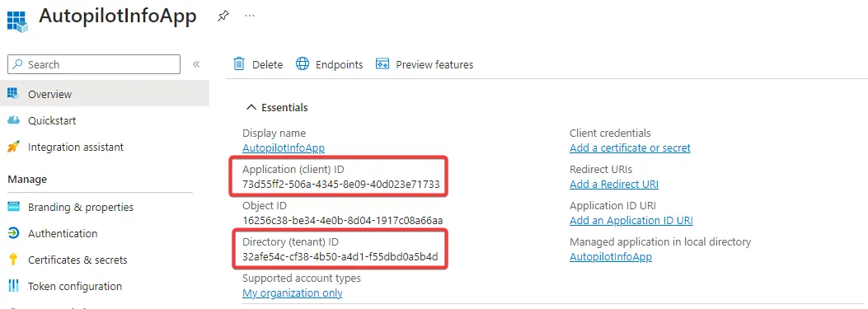Click the Client credentials label
This screenshot has width=868, height=309.
click(x=610, y=133)
